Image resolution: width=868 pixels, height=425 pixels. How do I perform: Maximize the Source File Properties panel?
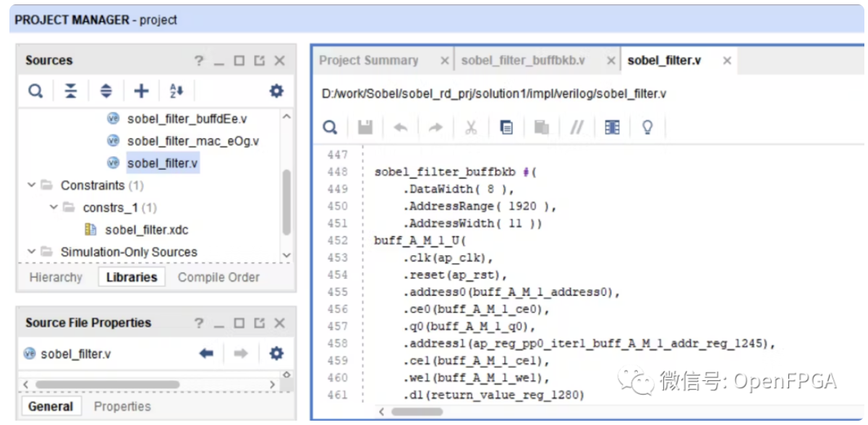(x=239, y=323)
